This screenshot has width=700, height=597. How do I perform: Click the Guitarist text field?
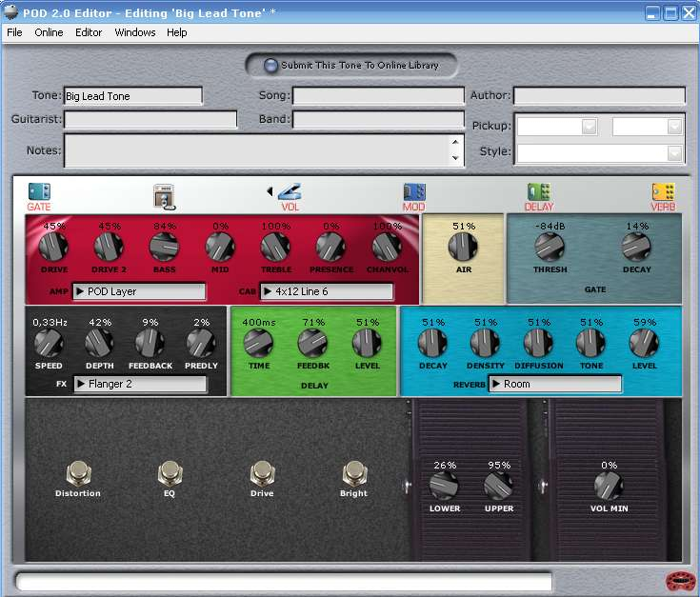point(150,120)
